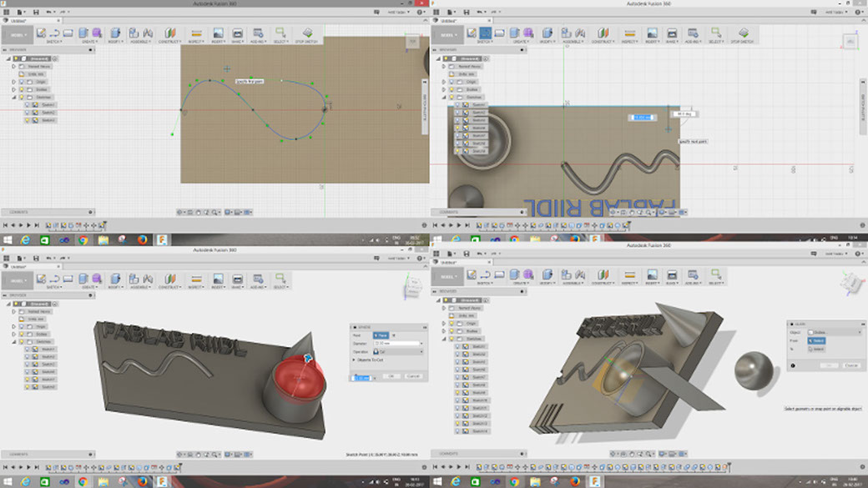Click the Inspect measure icon in Align dialog window
This screenshot has width=868, height=488.
[x=629, y=275]
